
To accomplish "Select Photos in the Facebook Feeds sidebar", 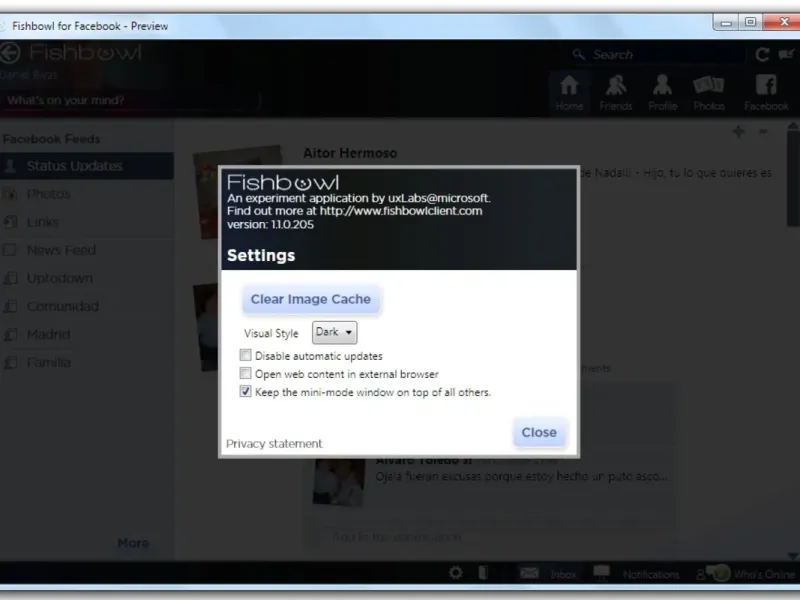I will pos(87,194).
